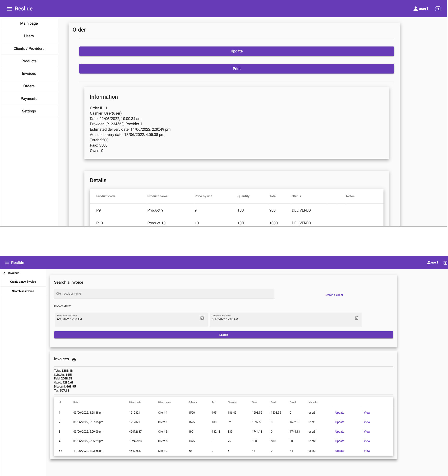
Task: Open Settings in the sidebar menu
Action: (x=29, y=111)
